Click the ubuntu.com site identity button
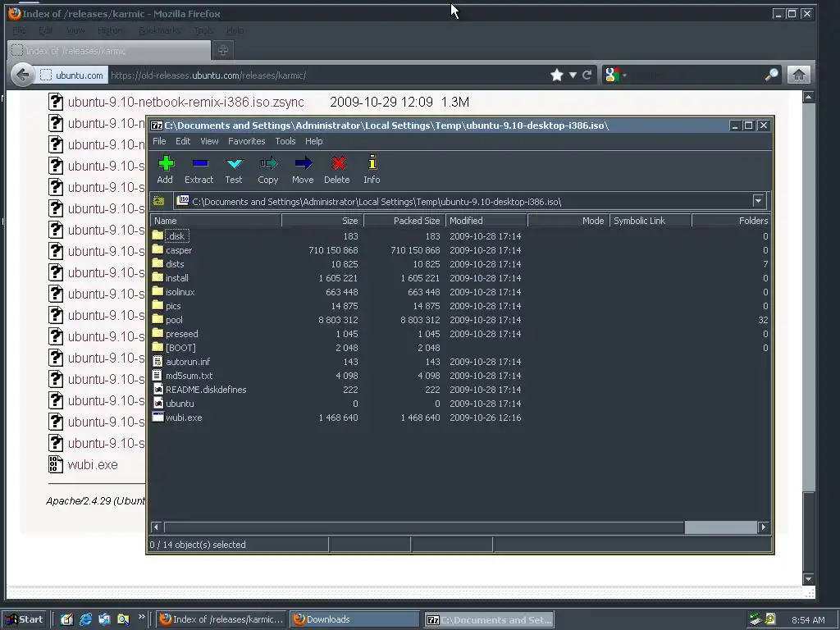The image size is (840, 630). (72, 75)
